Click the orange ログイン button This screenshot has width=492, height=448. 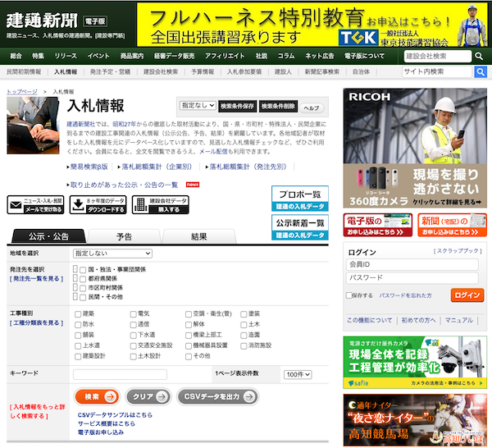point(467,295)
